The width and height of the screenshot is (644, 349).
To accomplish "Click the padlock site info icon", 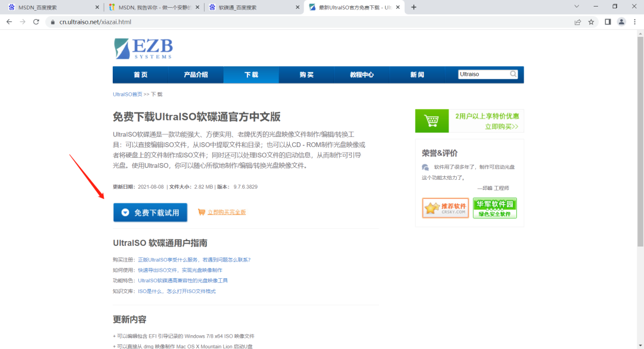I will click(52, 22).
